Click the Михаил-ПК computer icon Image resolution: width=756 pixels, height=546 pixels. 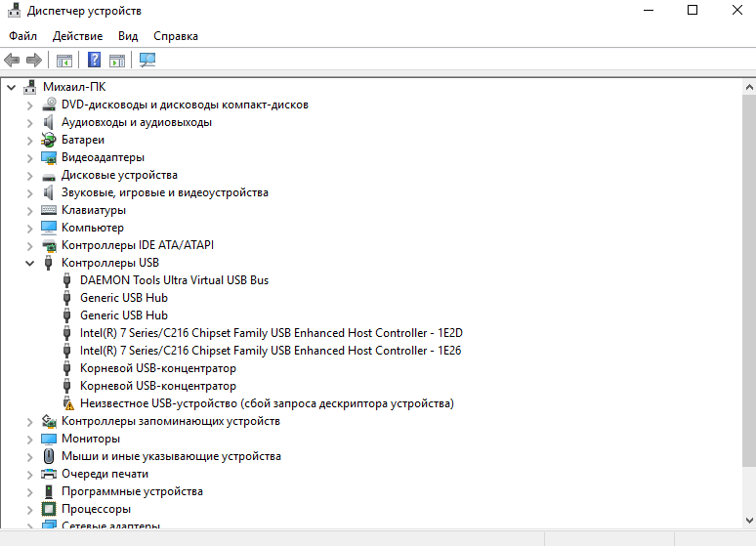pyautogui.click(x=30, y=87)
